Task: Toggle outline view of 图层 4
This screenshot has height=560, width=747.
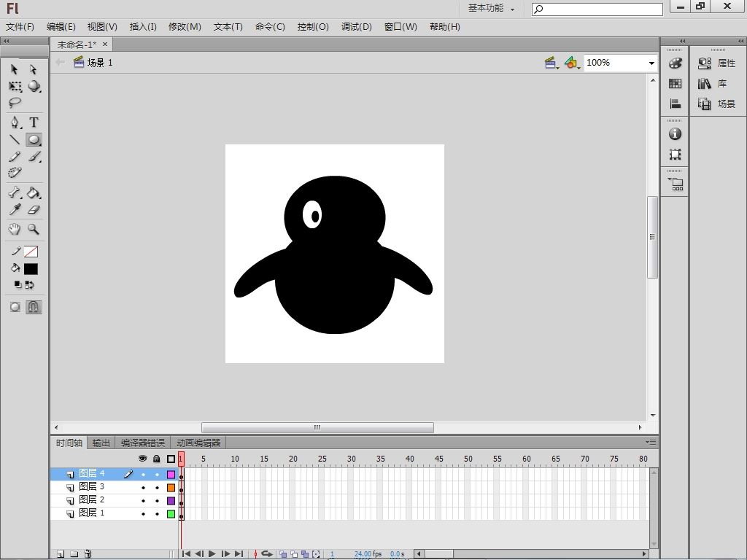Action: coord(171,475)
